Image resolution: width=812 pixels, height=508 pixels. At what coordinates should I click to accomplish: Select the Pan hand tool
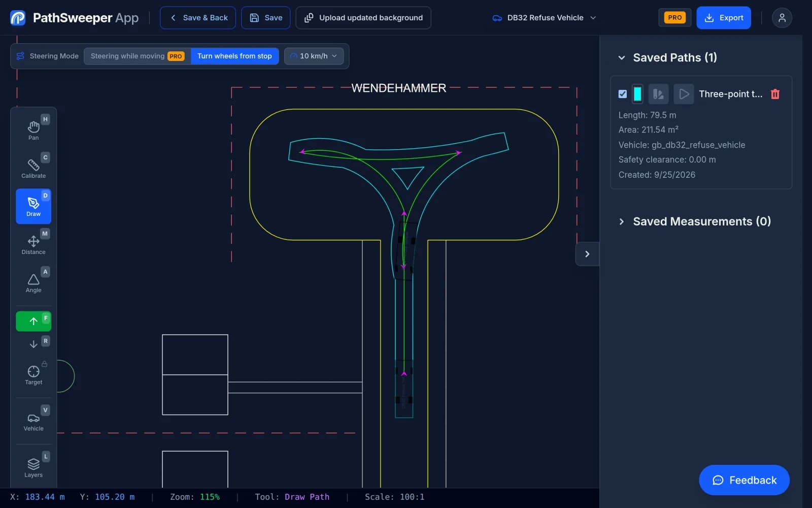(33, 130)
